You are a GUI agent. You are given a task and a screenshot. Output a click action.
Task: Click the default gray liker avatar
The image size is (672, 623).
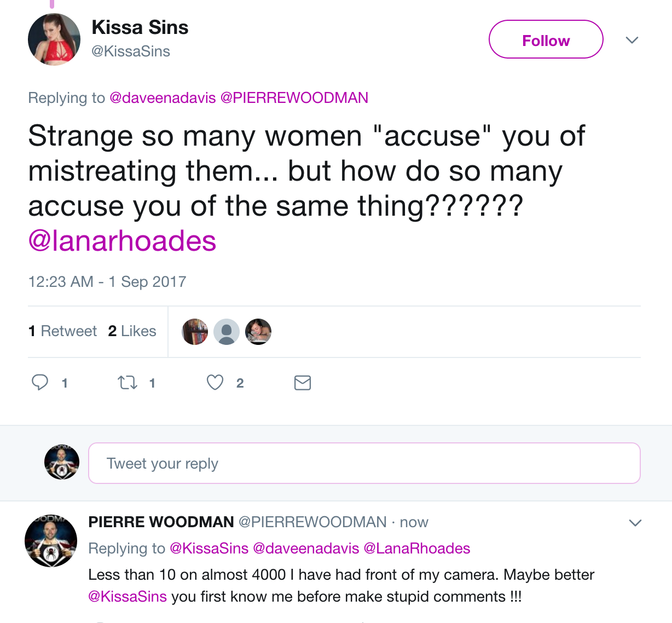227,332
